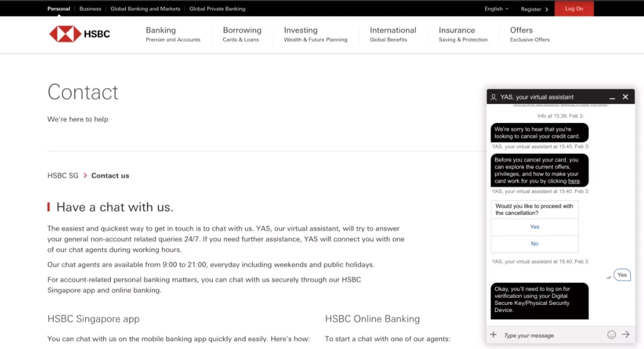
Task: Choose No to the cancellation prompt
Action: [534, 244]
